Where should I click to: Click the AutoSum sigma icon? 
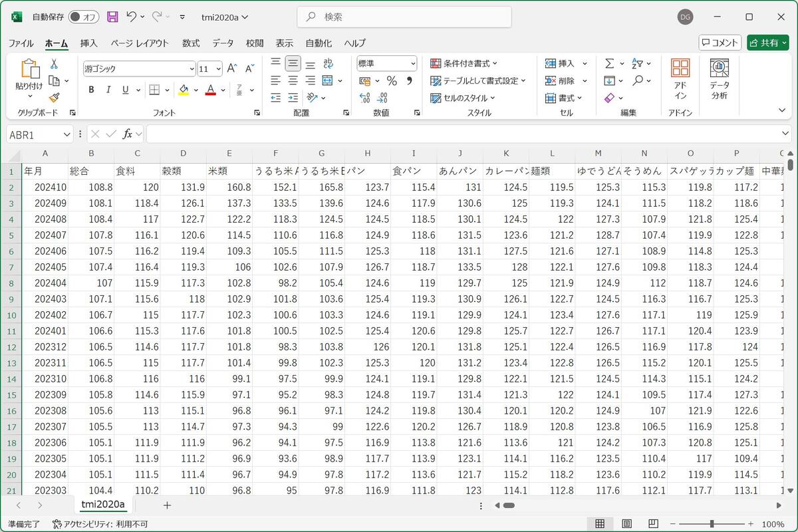[x=609, y=63]
